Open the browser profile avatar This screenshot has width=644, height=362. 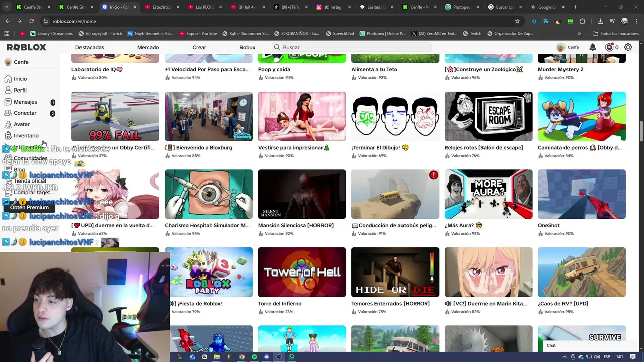(x=624, y=21)
